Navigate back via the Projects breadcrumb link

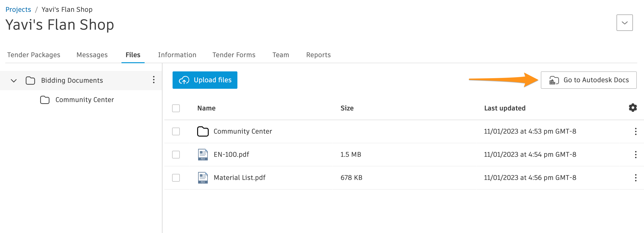[x=18, y=9]
